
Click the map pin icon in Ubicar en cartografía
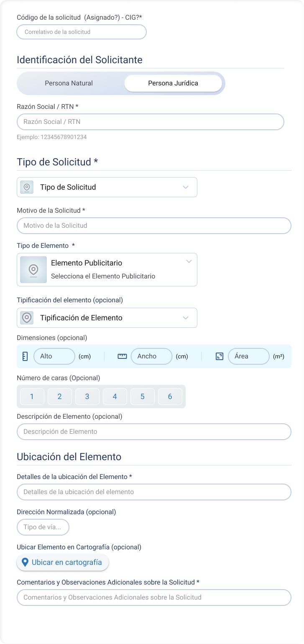(x=26, y=562)
